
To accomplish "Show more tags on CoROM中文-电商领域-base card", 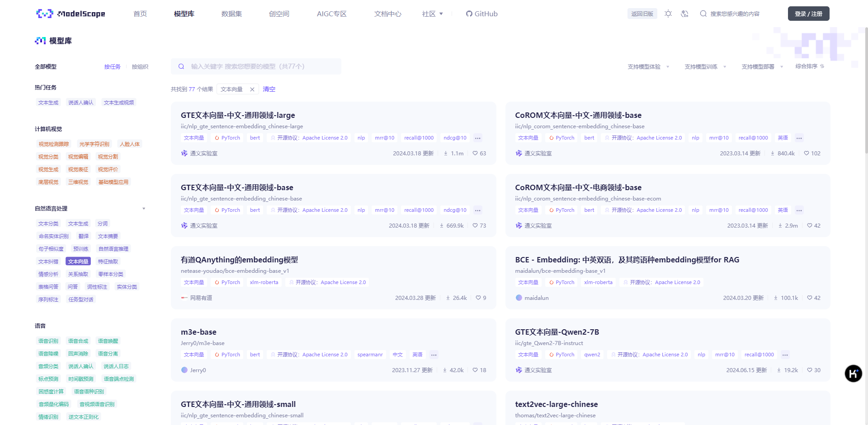I will point(799,210).
